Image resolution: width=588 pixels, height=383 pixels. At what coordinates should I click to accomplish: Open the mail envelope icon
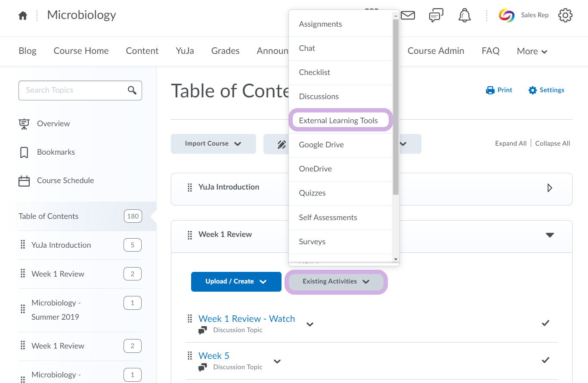coord(408,16)
